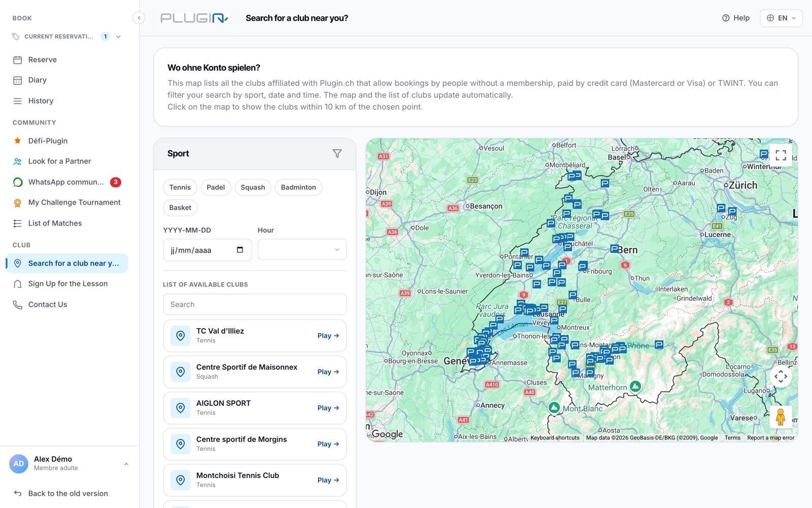Click Report a map error
Image resolution: width=812 pixels, height=508 pixels.
770,438
